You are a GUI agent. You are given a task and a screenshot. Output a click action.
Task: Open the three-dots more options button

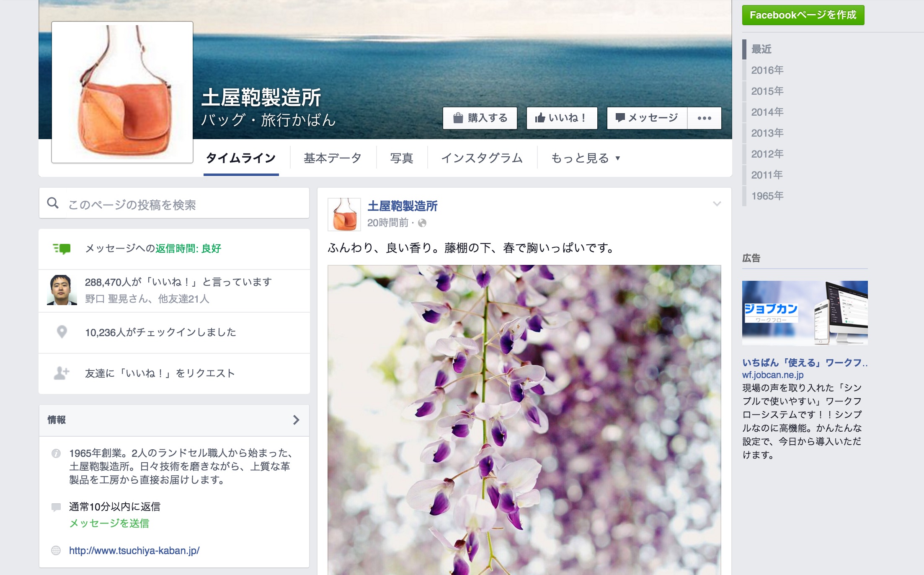click(x=704, y=118)
